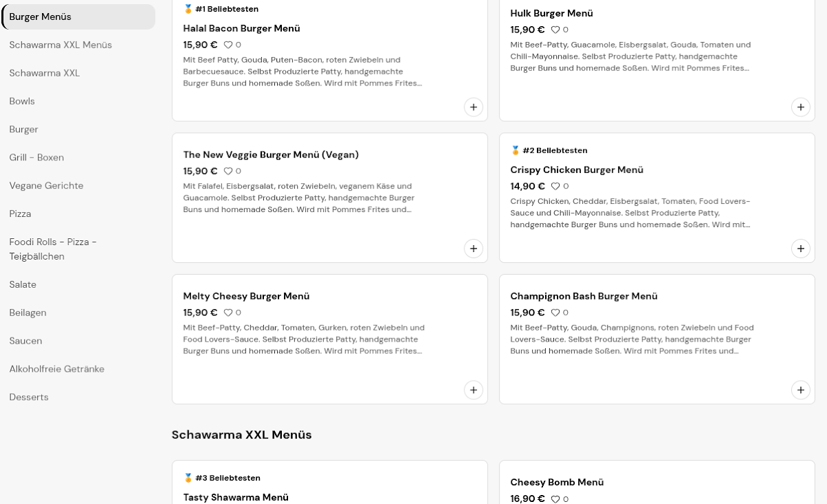The width and height of the screenshot is (827, 504).
Task: Click Crispy Chicken description with Cheddar
Action: coord(631,213)
